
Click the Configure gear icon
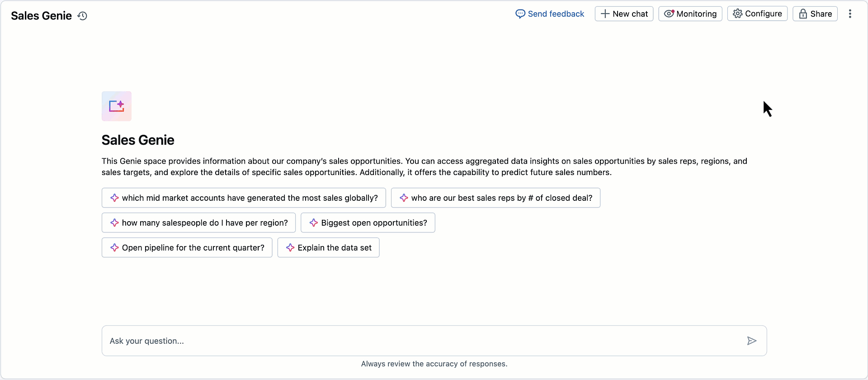click(x=738, y=14)
